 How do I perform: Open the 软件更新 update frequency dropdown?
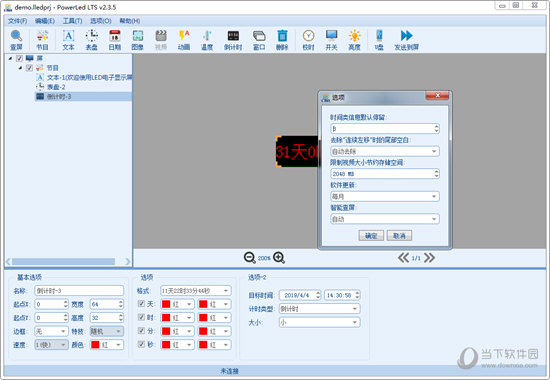coord(385,196)
